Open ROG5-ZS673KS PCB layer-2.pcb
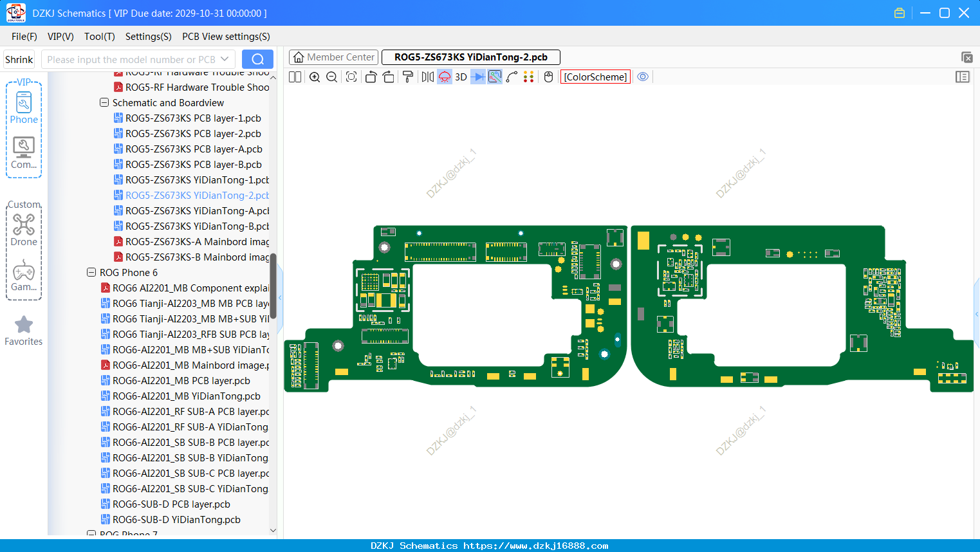980x552 pixels. tap(193, 134)
